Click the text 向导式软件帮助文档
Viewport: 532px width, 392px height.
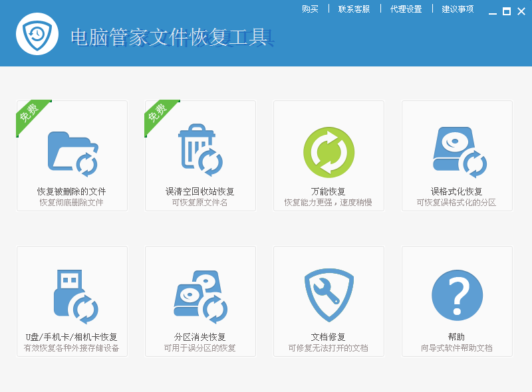[x=456, y=348]
